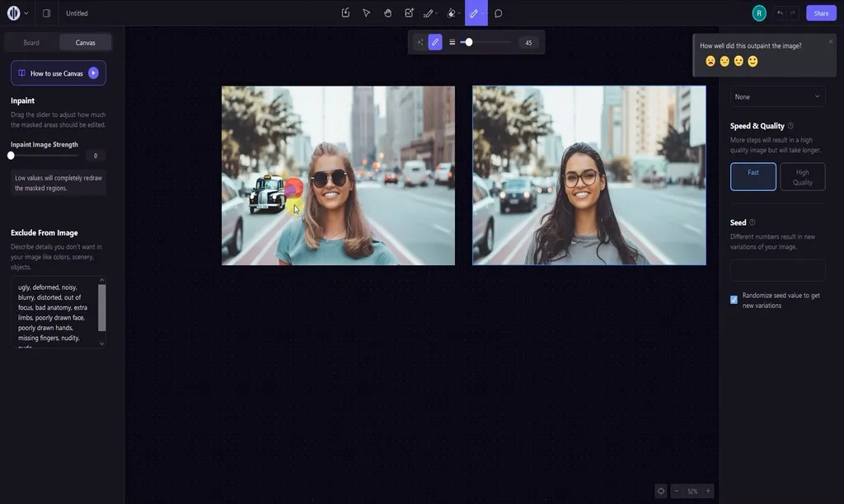
Task: Open the comment tool
Action: pos(497,12)
